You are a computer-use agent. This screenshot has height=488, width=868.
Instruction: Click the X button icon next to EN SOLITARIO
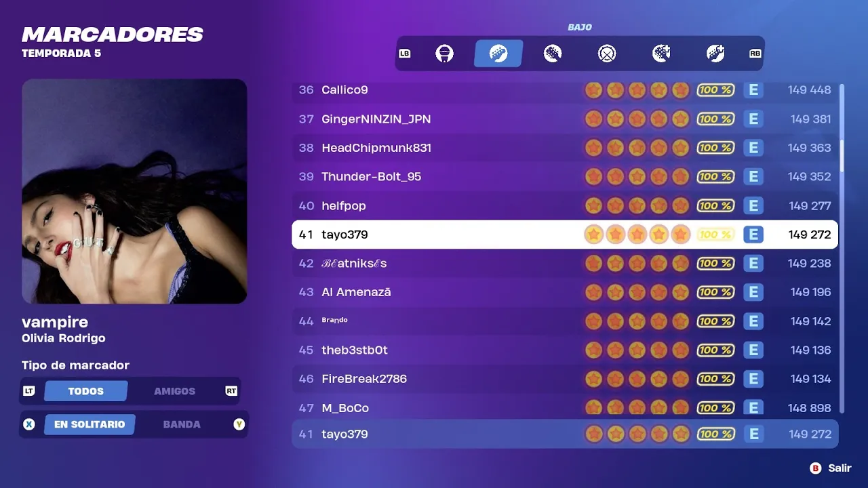point(29,424)
